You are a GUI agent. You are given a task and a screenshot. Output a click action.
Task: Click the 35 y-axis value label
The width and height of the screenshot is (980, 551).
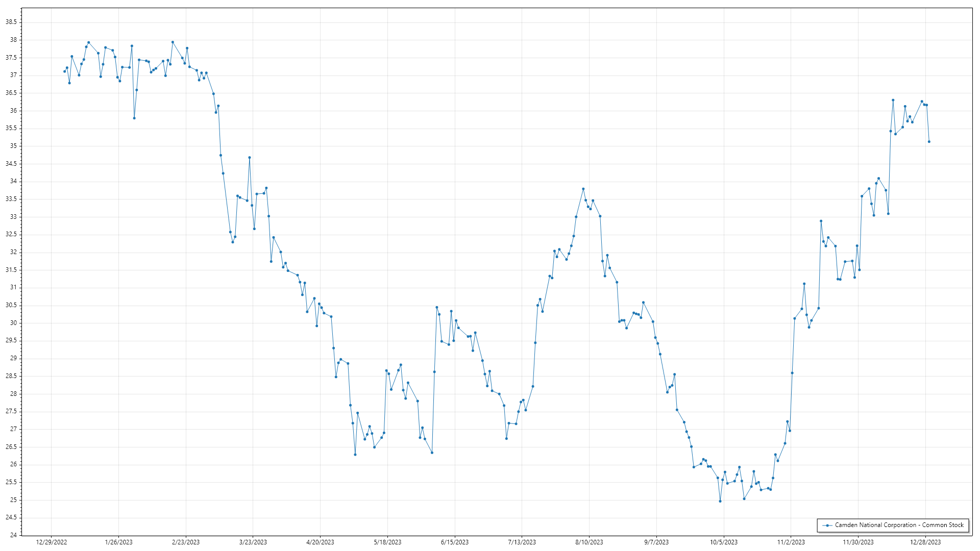13,146
